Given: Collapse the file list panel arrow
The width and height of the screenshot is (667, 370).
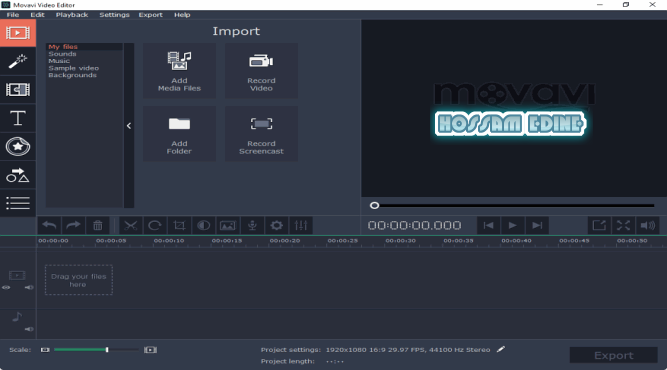Looking at the screenshot, I should [129, 125].
